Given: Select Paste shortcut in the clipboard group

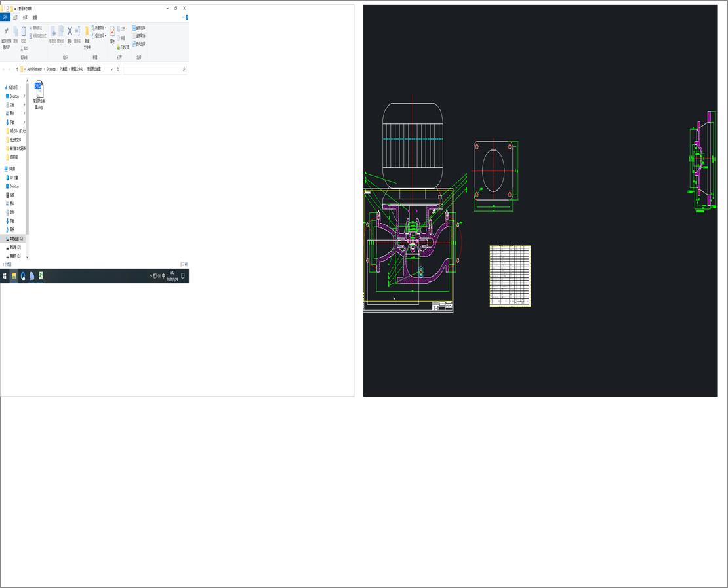Looking at the screenshot, I should coord(38,36).
